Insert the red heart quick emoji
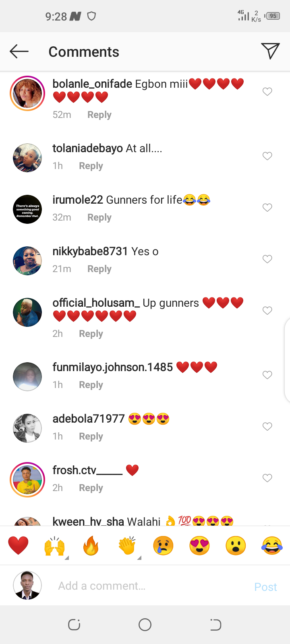This screenshot has width=290, height=644. [x=19, y=546]
